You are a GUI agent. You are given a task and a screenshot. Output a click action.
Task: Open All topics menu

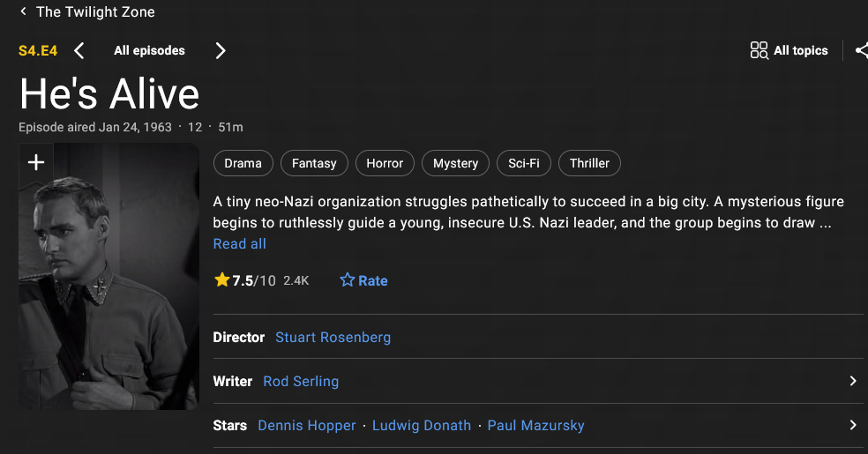pyautogui.click(x=789, y=50)
